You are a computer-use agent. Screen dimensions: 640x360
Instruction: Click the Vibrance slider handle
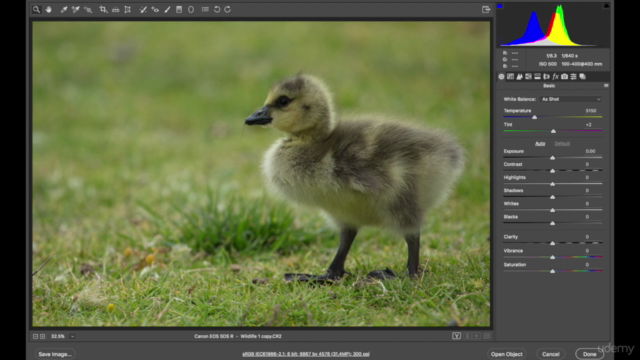point(552,257)
